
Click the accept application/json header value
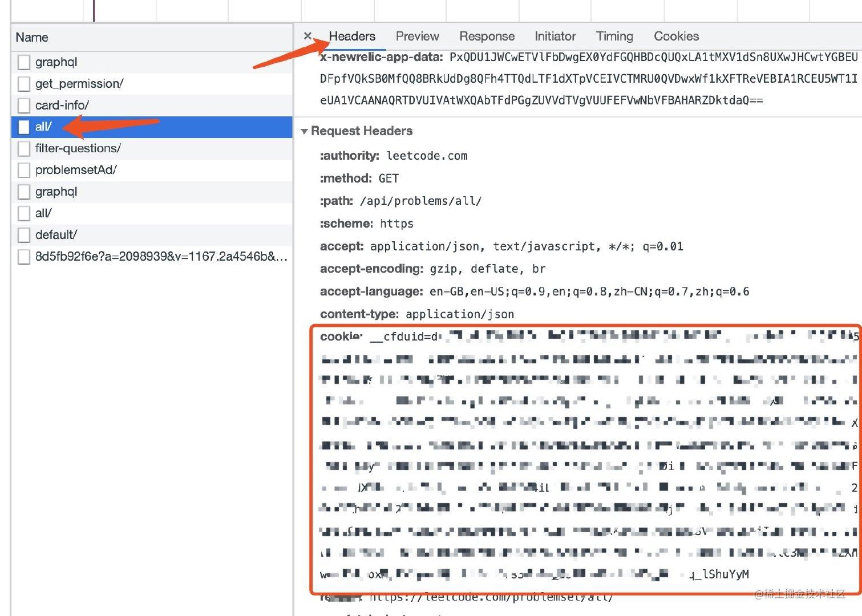527,246
